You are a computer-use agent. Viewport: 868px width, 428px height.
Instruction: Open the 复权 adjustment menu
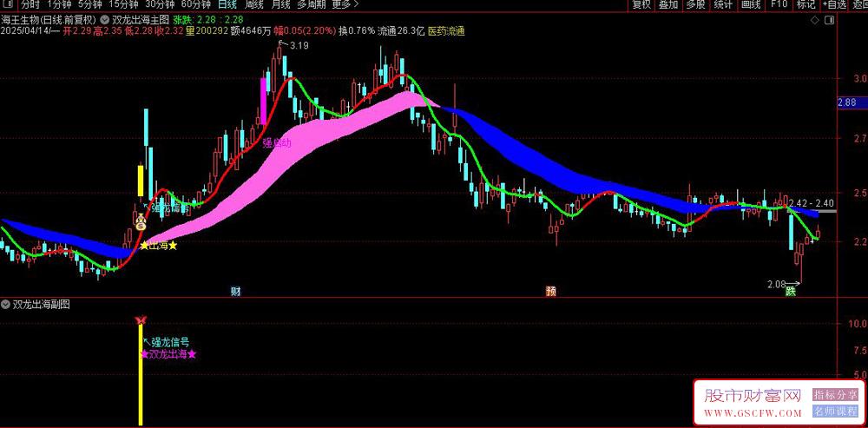pos(641,5)
